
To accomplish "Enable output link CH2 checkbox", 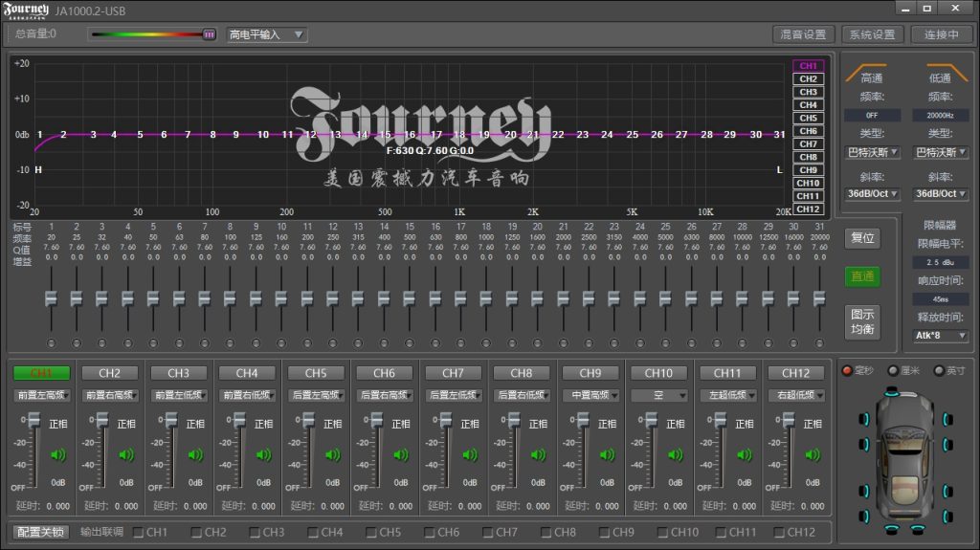I will pyautogui.click(x=196, y=533).
